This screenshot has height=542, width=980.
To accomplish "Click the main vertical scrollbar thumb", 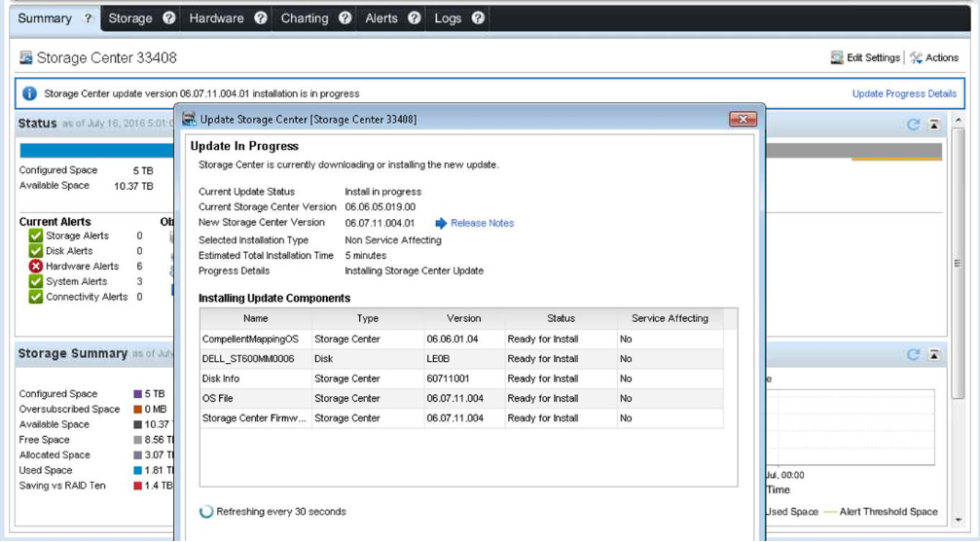I will (x=959, y=263).
